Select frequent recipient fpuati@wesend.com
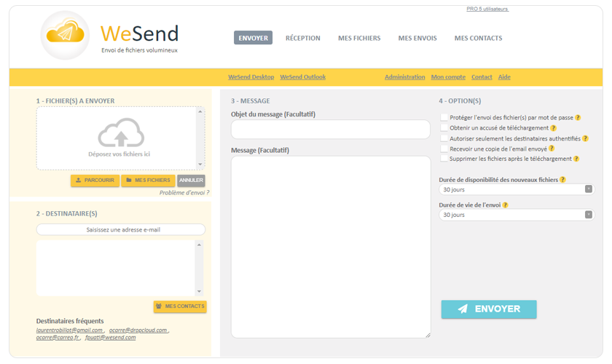The image size is (612, 364). click(x=111, y=338)
